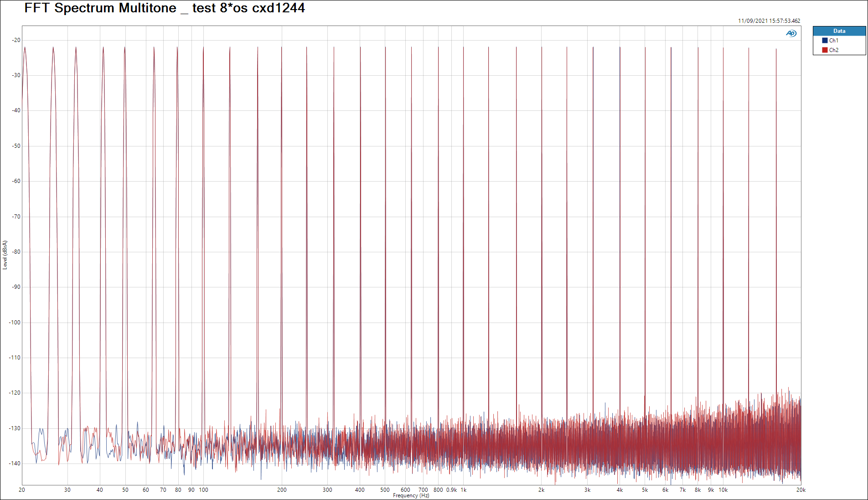Click the -20 level axis tick label

click(16, 40)
